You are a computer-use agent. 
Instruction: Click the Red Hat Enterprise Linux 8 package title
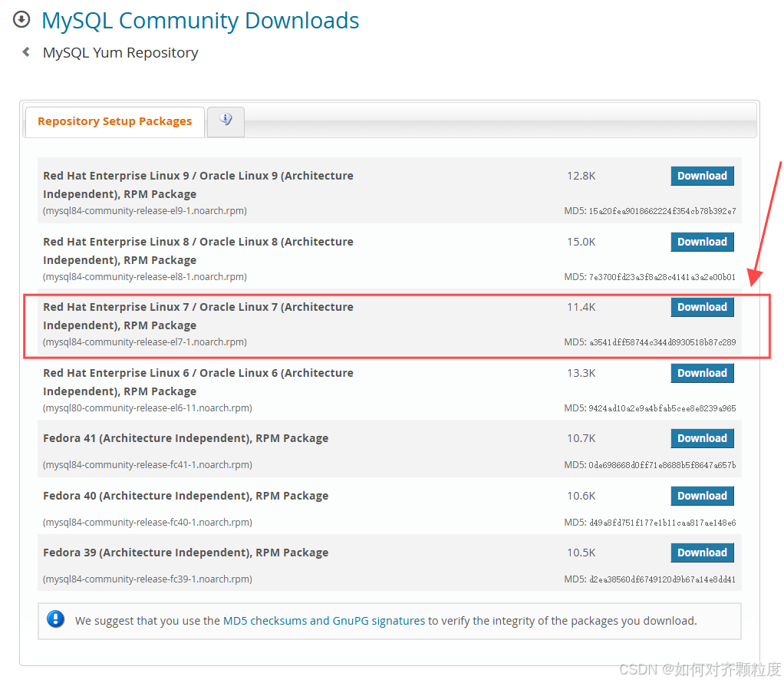tap(198, 251)
